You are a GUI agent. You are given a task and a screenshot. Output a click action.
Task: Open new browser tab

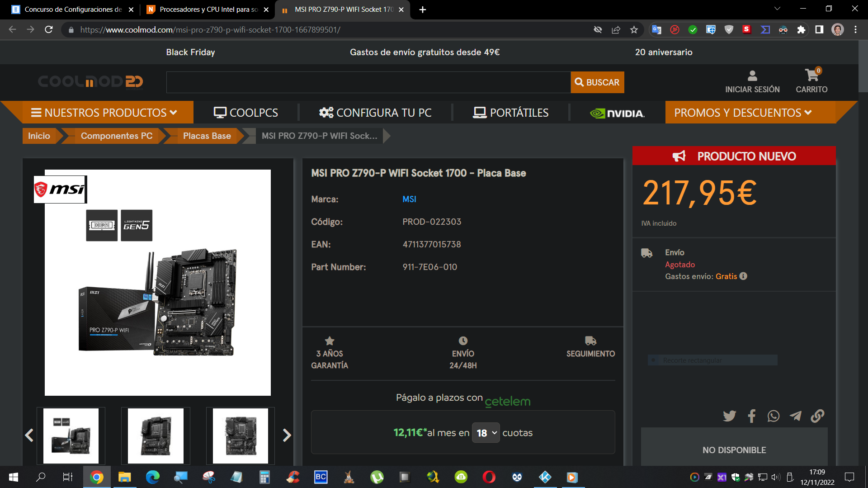point(422,9)
